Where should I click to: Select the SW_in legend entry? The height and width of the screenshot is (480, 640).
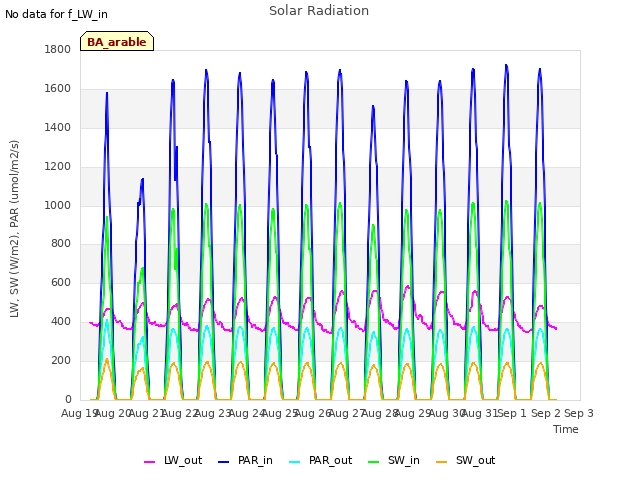pyautogui.click(x=394, y=461)
